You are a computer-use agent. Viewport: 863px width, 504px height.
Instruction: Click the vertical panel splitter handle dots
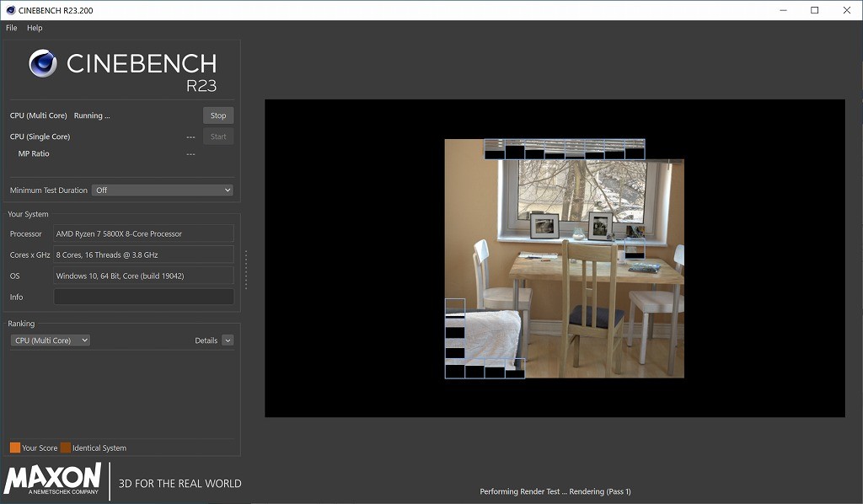point(246,269)
